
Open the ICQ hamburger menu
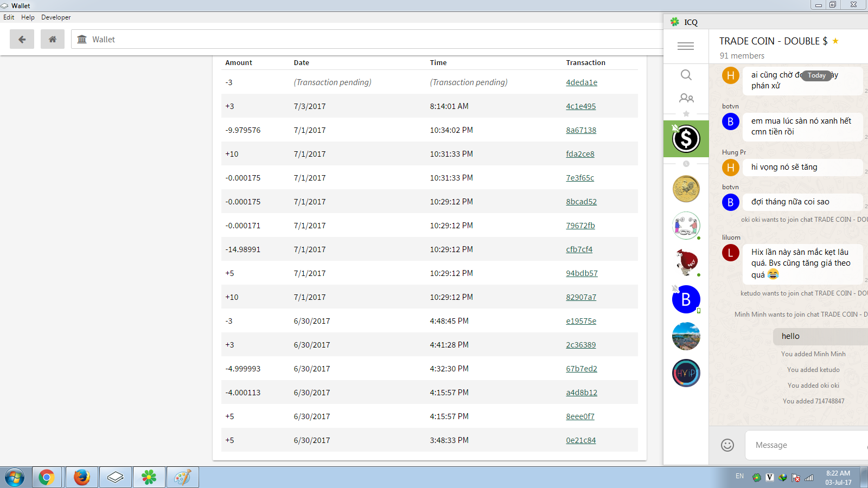686,46
